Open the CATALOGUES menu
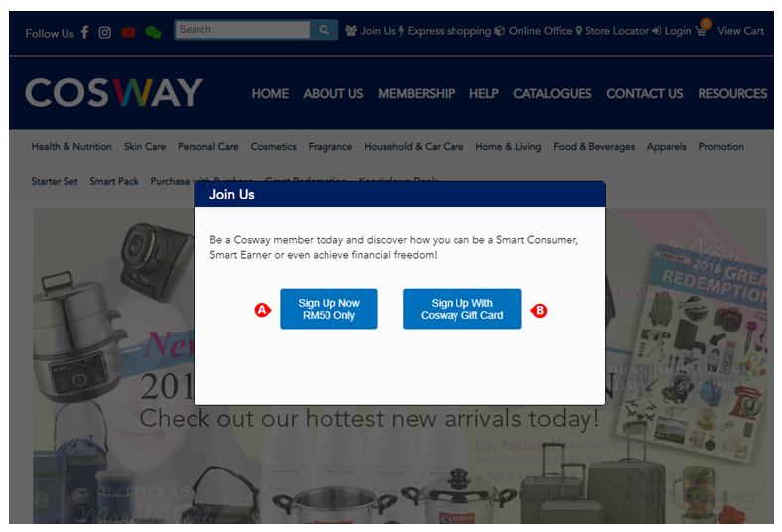The width and height of the screenshot is (782, 532). (552, 93)
